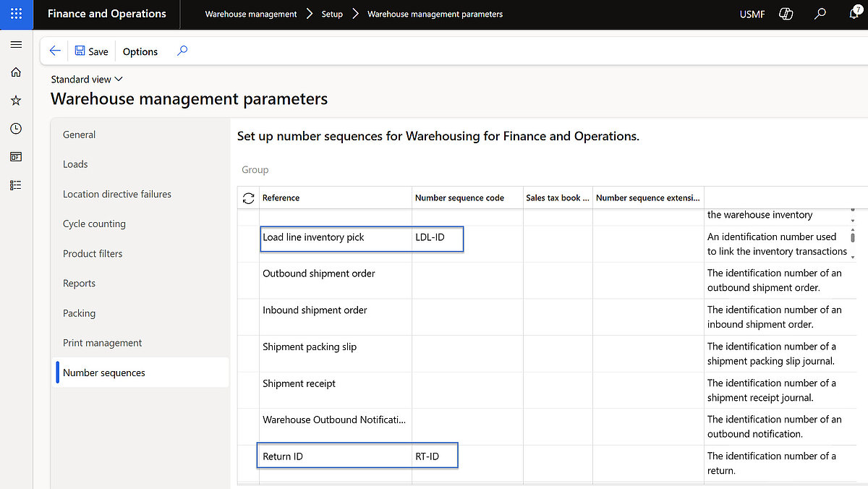This screenshot has height=489, width=868.
Task: Save the warehouse parameters
Action: coord(91,51)
